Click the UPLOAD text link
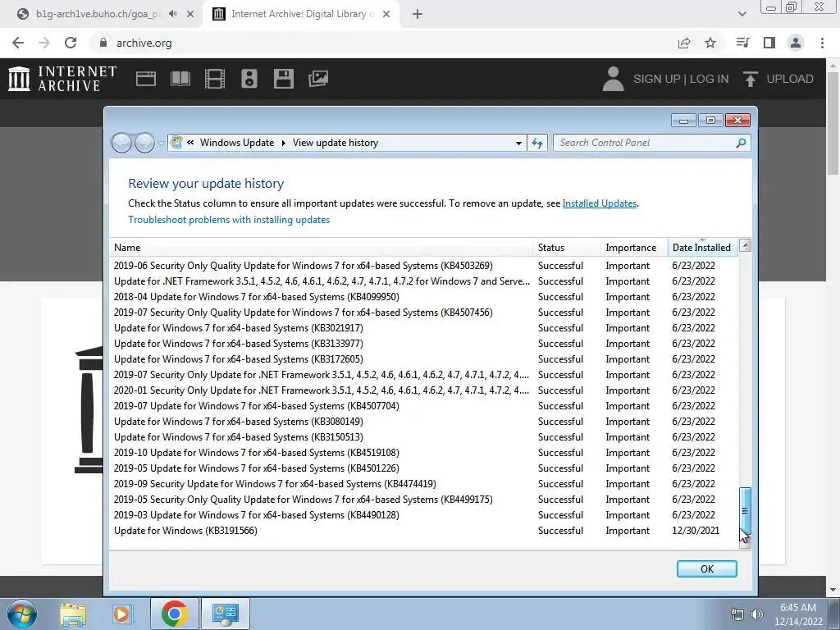This screenshot has width=840, height=630. (x=790, y=79)
